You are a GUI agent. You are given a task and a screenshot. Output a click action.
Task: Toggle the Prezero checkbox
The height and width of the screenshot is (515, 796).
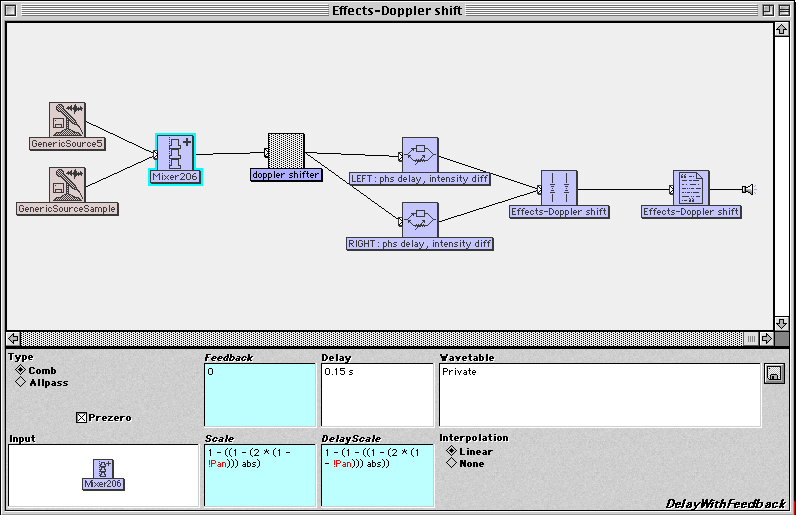[x=81, y=417]
